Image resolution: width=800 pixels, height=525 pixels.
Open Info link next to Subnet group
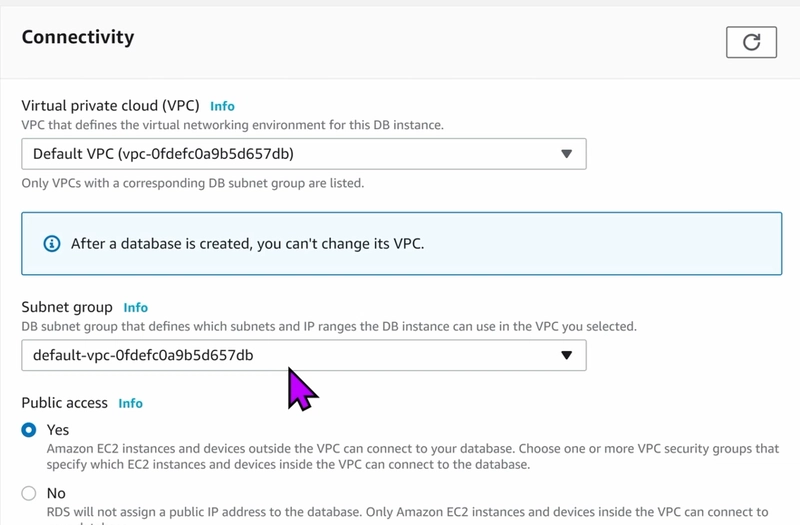136,308
